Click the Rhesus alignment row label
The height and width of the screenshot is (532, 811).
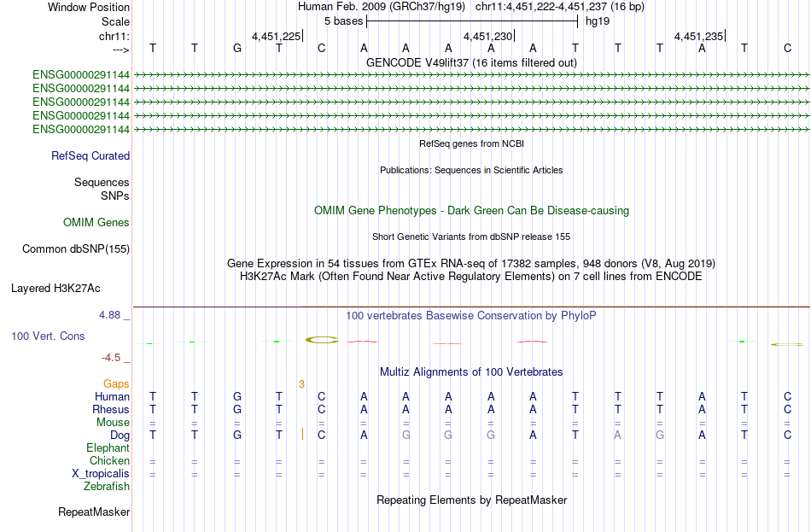click(x=111, y=409)
